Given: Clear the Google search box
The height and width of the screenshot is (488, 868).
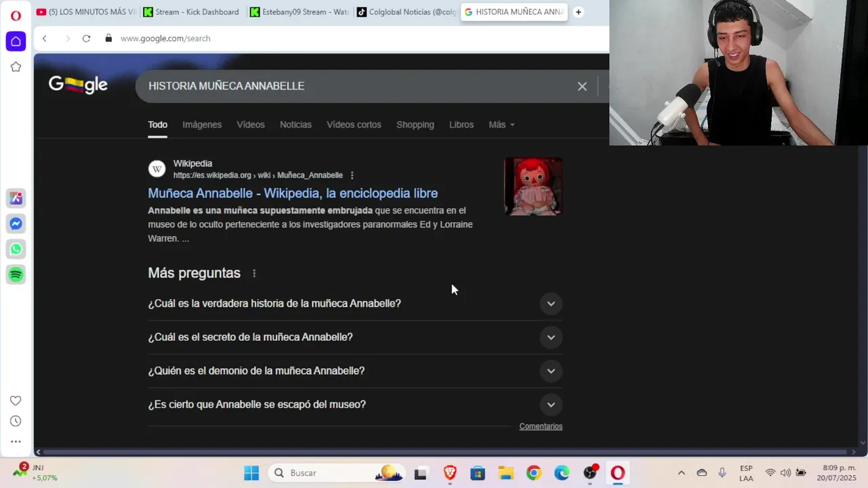Looking at the screenshot, I should (582, 86).
